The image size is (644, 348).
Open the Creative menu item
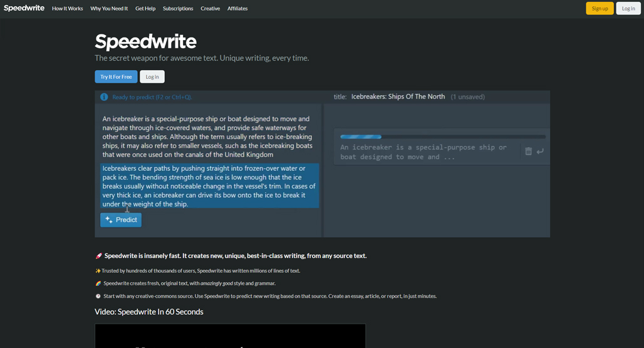(x=210, y=9)
